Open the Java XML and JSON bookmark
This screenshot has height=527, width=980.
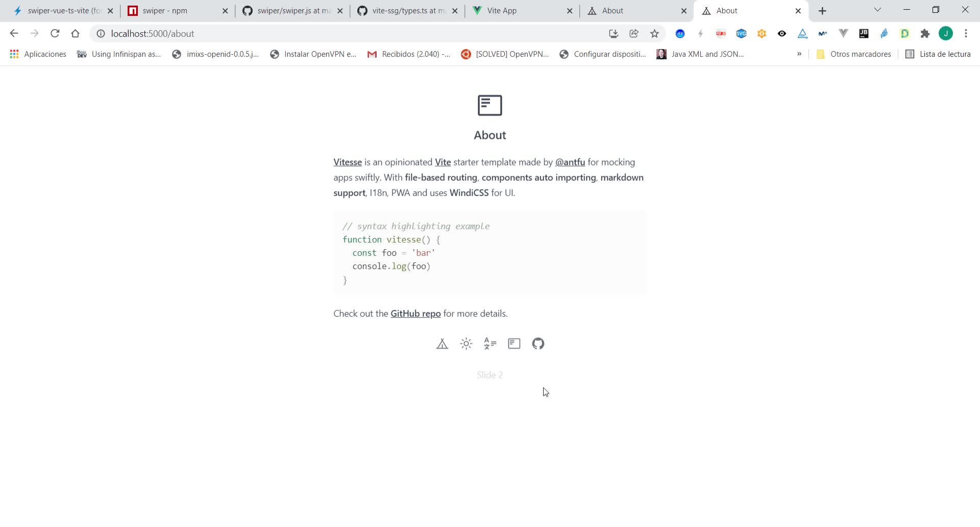point(700,54)
